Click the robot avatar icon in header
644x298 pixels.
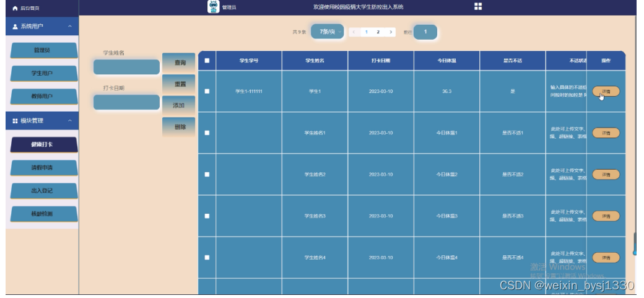[x=213, y=7]
